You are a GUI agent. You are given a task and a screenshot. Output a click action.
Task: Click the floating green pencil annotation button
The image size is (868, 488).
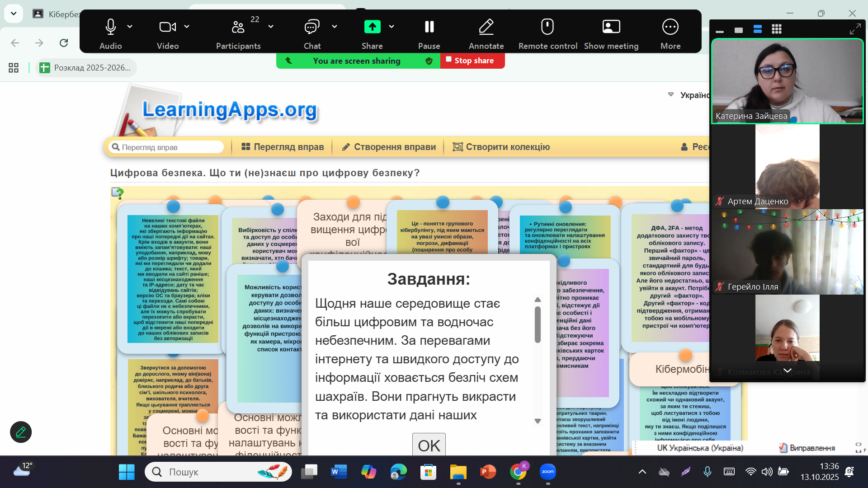point(21,432)
